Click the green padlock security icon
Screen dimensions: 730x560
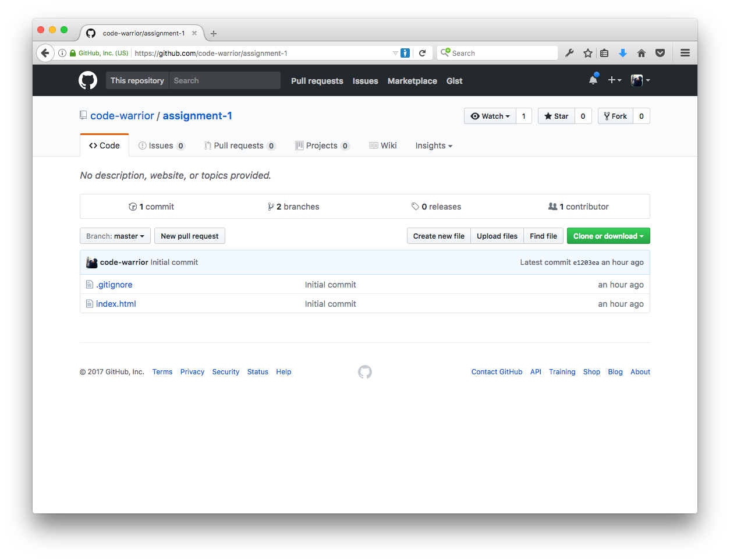click(73, 53)
